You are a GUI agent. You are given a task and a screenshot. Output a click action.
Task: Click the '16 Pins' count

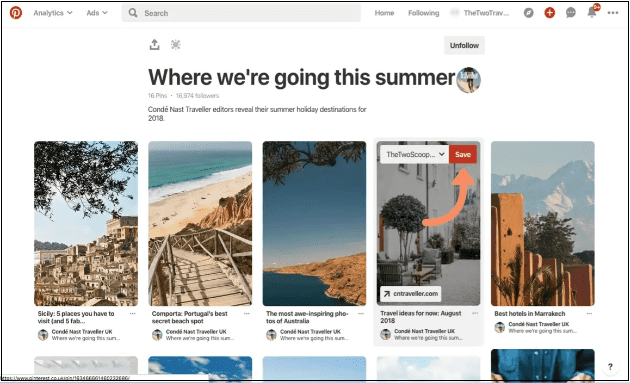pos(158,96)
